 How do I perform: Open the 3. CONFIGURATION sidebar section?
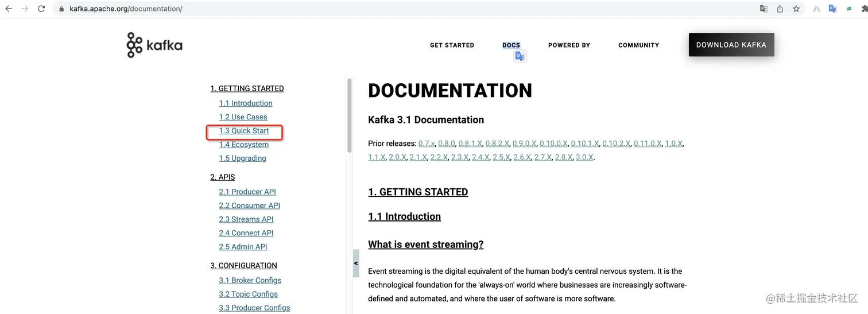pyautogui.click(x=243, y=265)
